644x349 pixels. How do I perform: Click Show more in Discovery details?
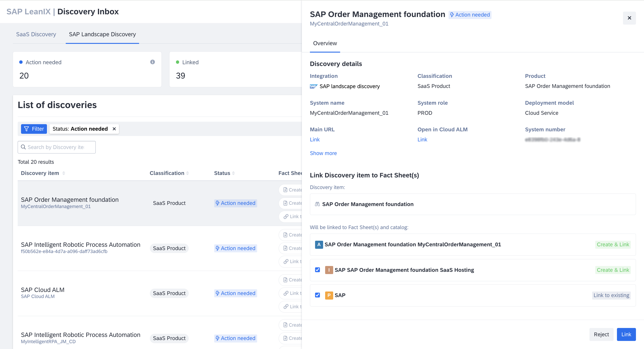323,153
